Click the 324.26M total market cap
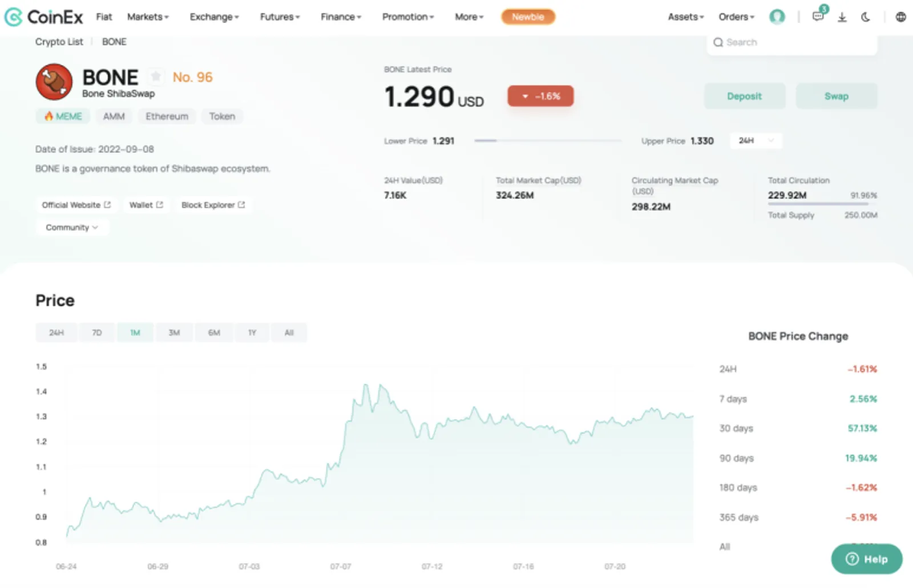Image resolution: width=913 pixels, height=588 pixels. pyautogui.click(x=515, y=195)
